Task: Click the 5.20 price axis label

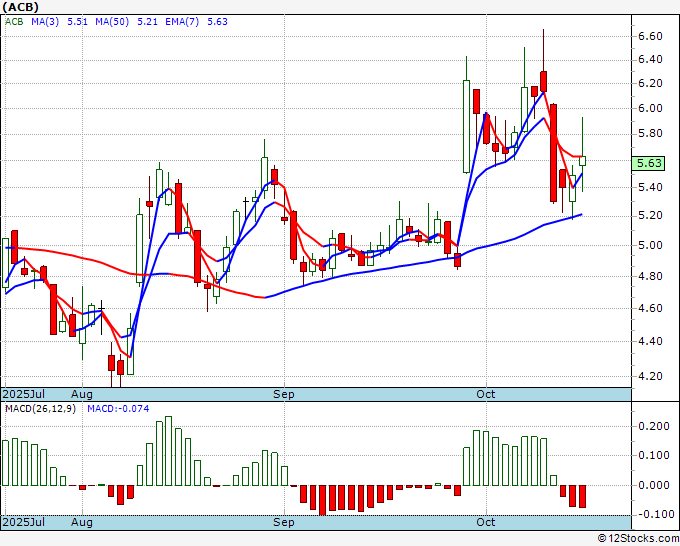Action: [x=650, y=216]
